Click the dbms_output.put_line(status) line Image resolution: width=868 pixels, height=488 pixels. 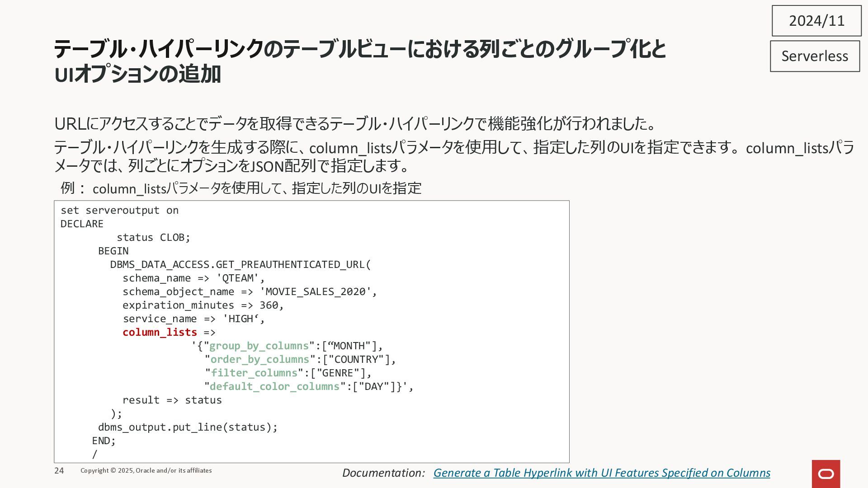188,427
